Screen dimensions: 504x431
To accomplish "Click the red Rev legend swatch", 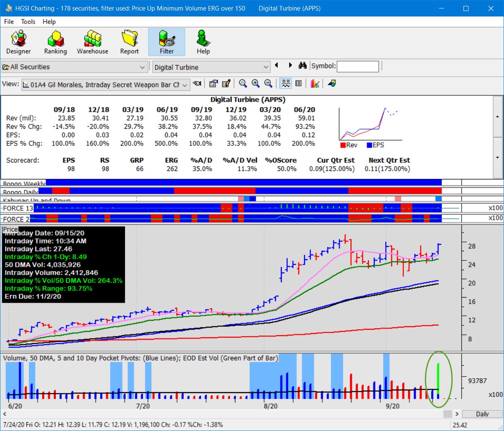I will click(343, 145).
